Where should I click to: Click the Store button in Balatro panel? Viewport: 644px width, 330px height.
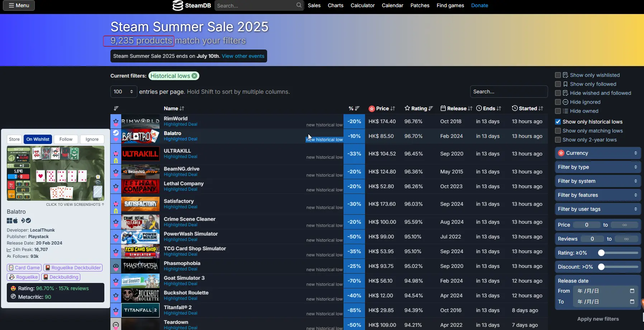[x=14, y=139]
